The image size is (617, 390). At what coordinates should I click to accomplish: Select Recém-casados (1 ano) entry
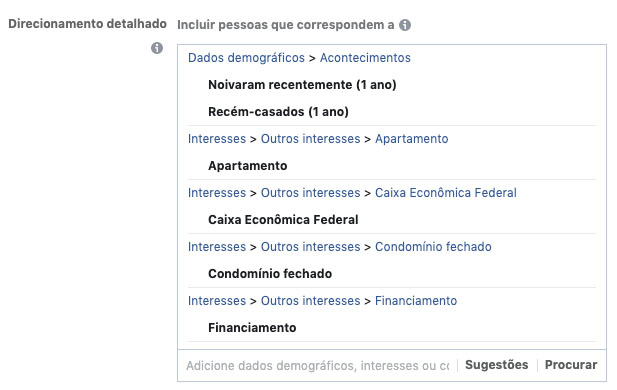(x=278, y=112)
